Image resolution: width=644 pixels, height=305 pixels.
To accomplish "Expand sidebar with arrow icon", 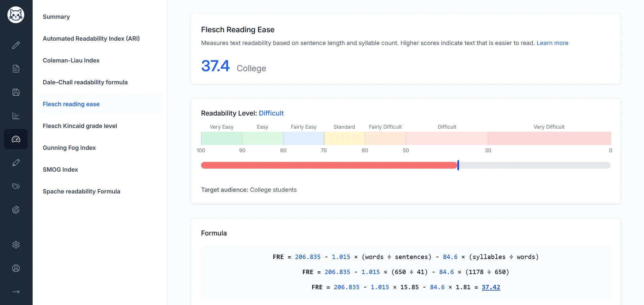I will pyautogui.click(x=16, y=292).
